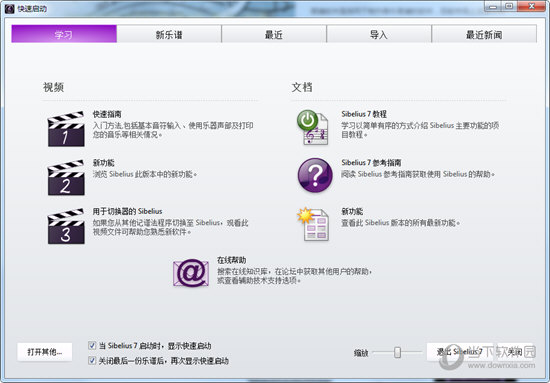This screenshot has width=550, height=383.
Task: Click the 缩放 label
Action: (x=361, y=352)
